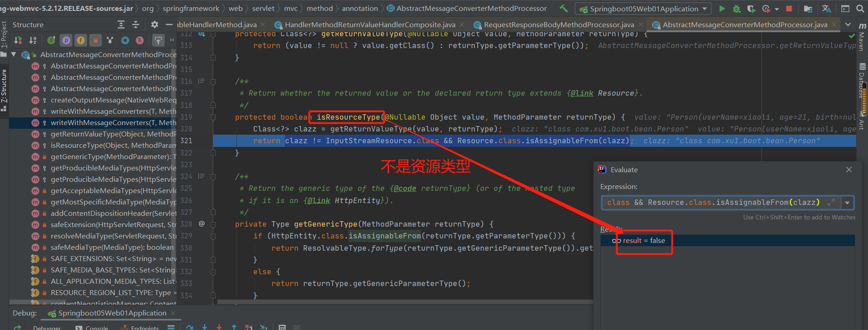Fold the Javadoc comment starting at line 316
868x330 pixels.
click(213, 81)
